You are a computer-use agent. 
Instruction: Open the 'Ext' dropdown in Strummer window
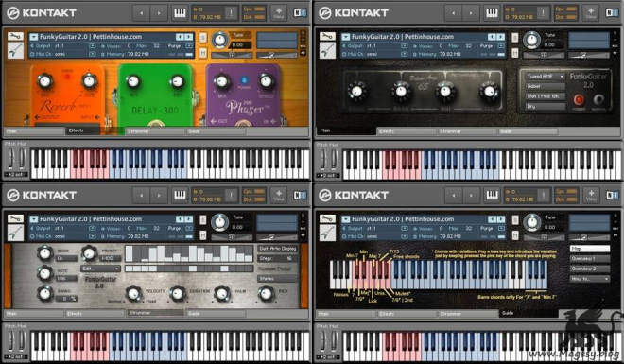(100, 269)
